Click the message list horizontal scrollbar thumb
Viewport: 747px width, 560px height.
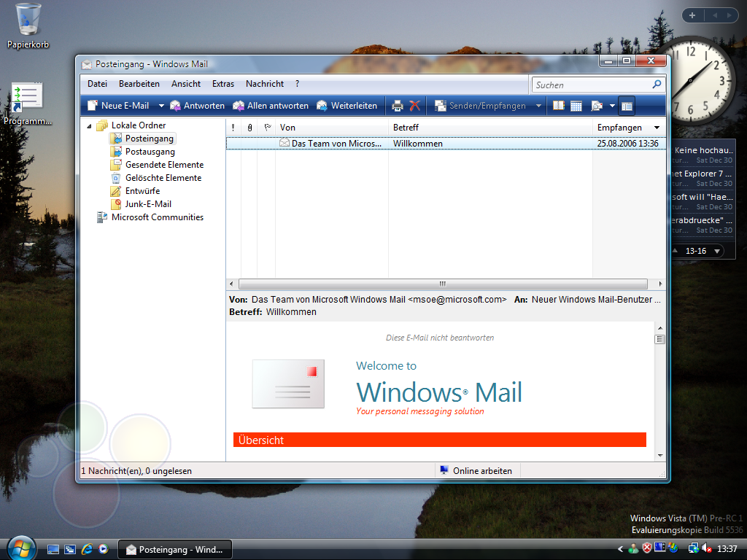coord(443,284)
